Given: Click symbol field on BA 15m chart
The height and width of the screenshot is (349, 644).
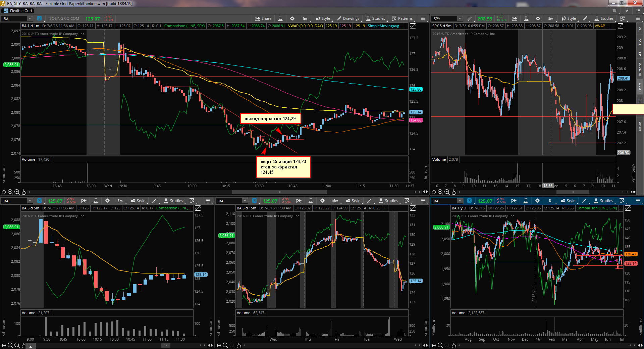Looking at the screenshot, I should click(x=230, y=201).
